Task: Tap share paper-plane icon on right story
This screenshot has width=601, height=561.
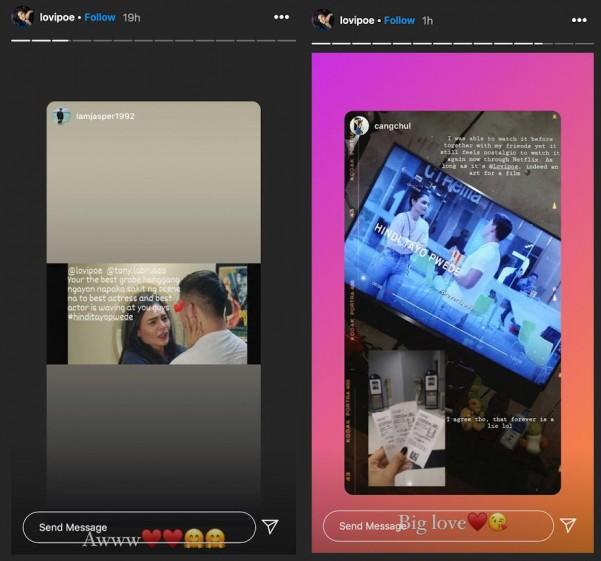Action: [x=568, y=525]
